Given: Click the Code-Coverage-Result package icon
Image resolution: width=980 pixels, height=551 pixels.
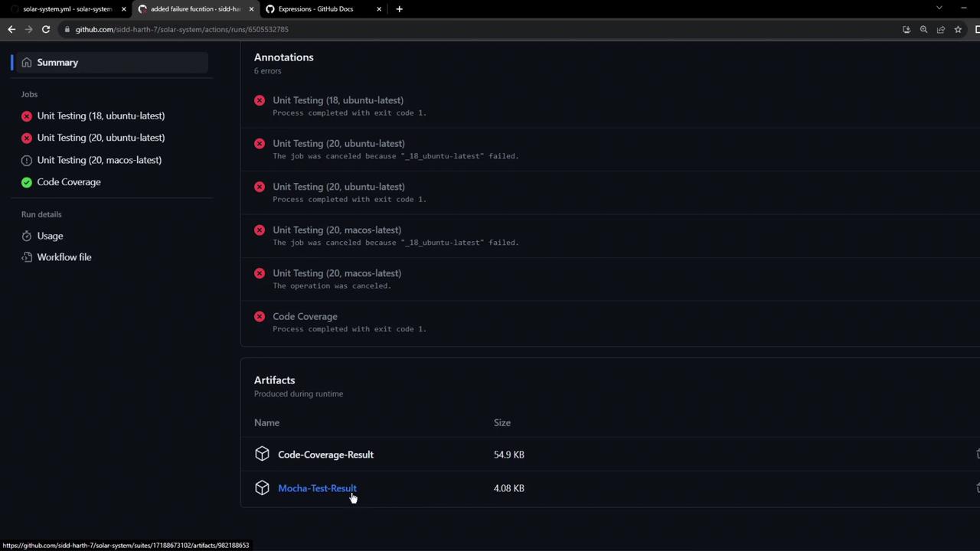Looking at the screenshot, I should [262, 454].
